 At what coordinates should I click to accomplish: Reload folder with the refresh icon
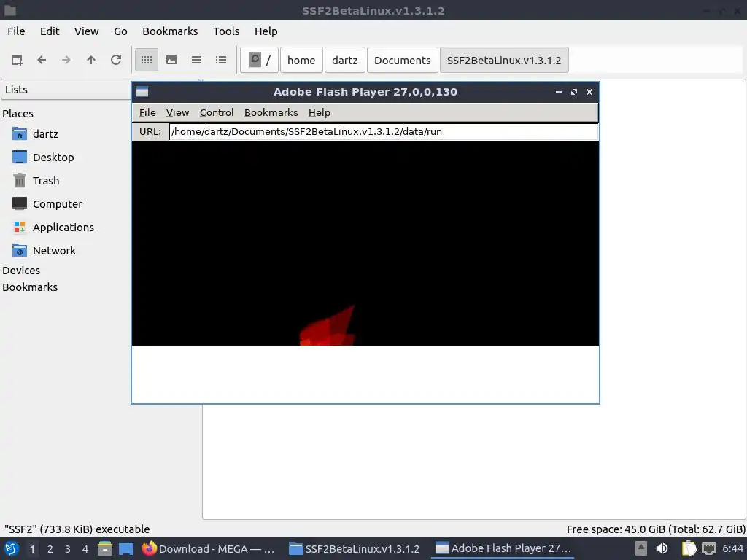coord(116,60)
